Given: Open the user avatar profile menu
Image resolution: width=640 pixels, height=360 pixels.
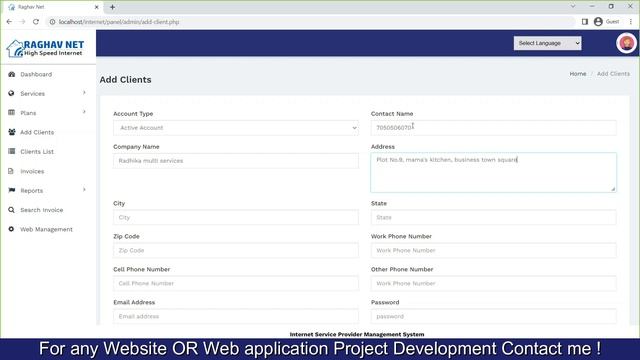Looking at the screenshot, I should pos(626,43).
